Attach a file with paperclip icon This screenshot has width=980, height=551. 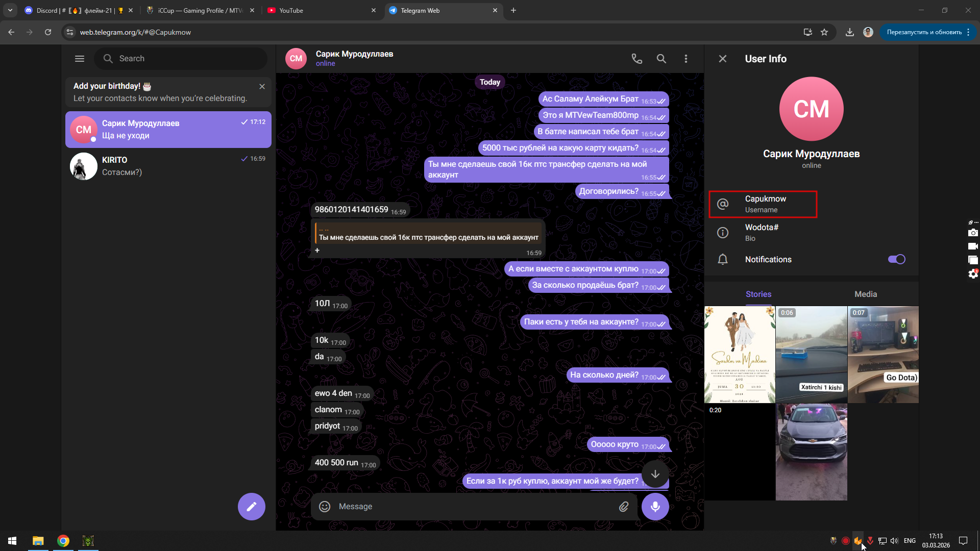tap(624, 507)
